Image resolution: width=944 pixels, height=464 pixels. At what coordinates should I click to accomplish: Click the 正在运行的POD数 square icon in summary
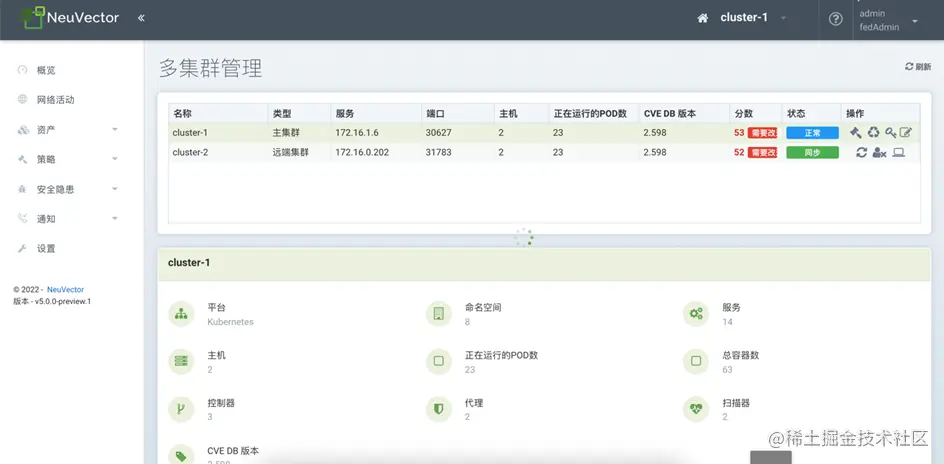point(438,361)
